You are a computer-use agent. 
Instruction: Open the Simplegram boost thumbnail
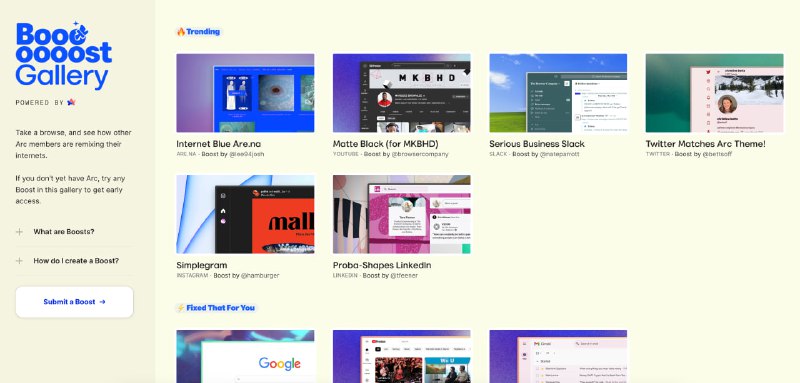pyautogui.click(x=245, y=214)
